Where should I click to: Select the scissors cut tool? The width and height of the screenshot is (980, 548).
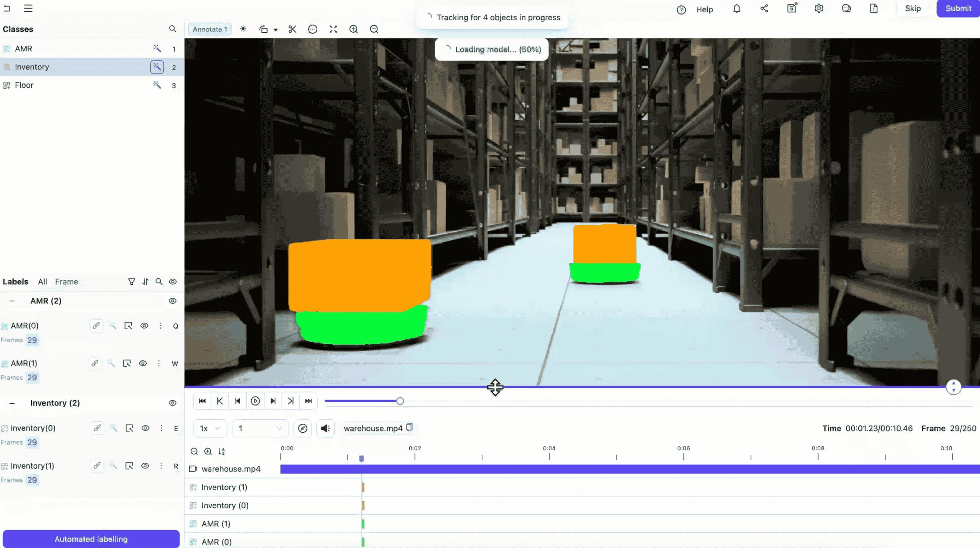[x=292, y=29]
